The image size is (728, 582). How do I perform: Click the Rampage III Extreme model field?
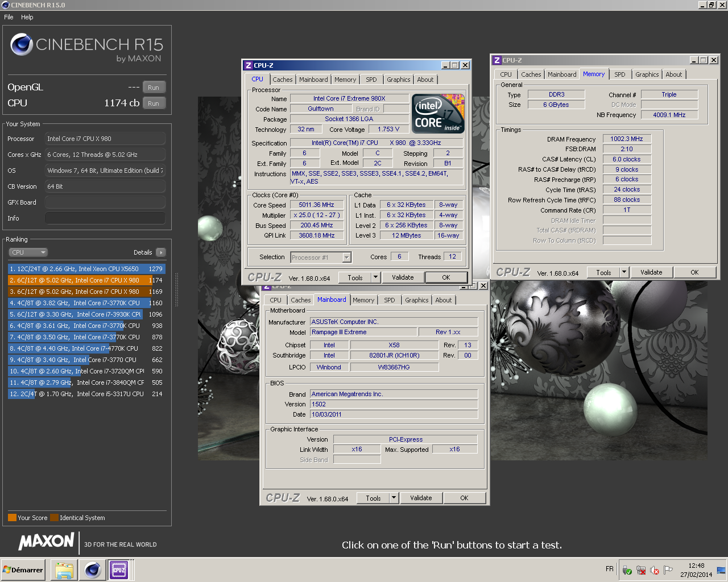pyautogui.click(x=363, y=332)
